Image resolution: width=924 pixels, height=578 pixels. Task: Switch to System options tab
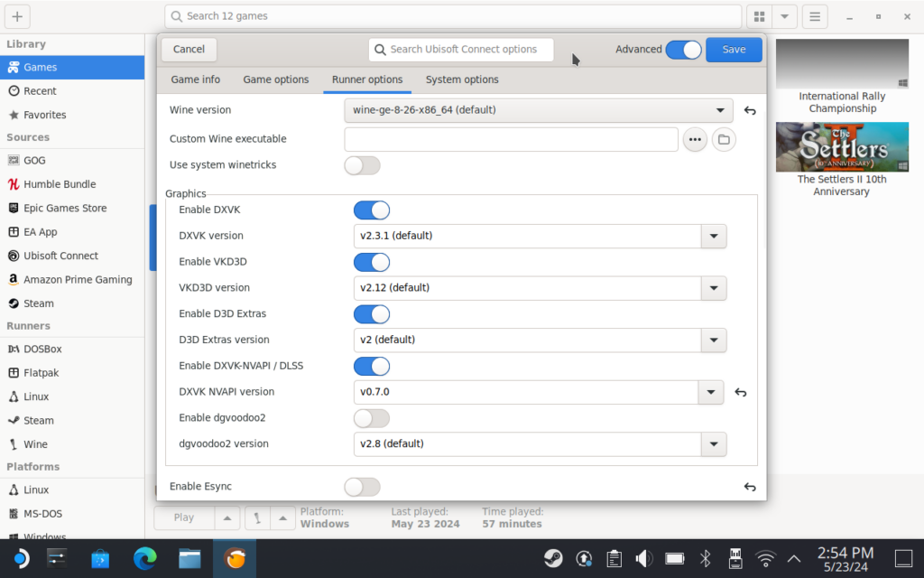pos(462,79)
